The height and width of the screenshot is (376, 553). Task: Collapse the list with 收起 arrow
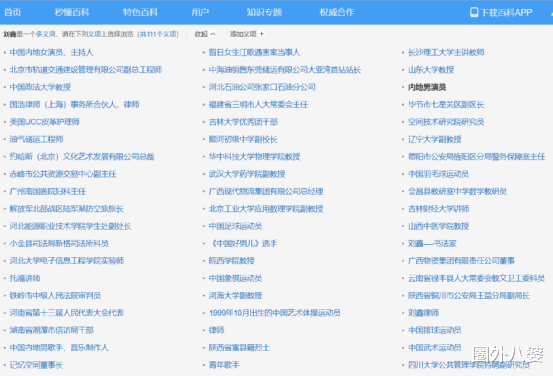(x=213, y=34)
